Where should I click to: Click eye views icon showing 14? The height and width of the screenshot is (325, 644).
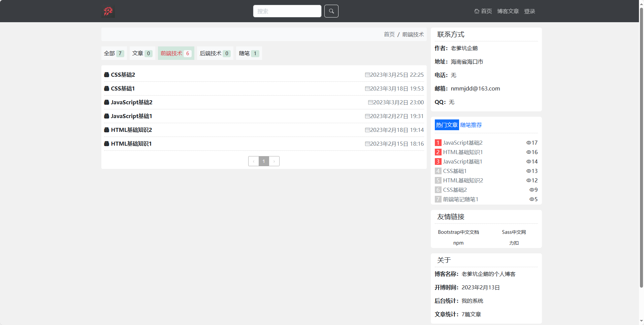[x=529, y=161]
